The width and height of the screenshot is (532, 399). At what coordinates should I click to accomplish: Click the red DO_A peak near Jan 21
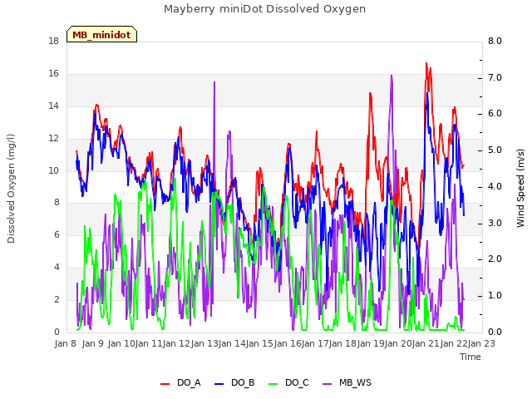[x=426, y=64]
